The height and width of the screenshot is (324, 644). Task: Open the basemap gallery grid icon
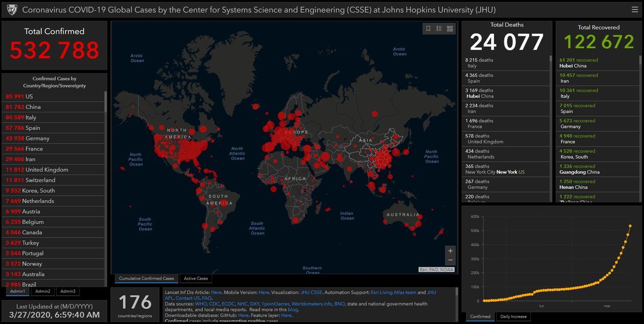(x=450, y=29)
